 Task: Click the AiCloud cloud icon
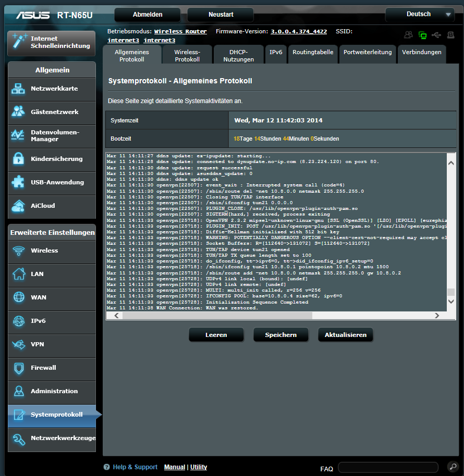point(18,206)
